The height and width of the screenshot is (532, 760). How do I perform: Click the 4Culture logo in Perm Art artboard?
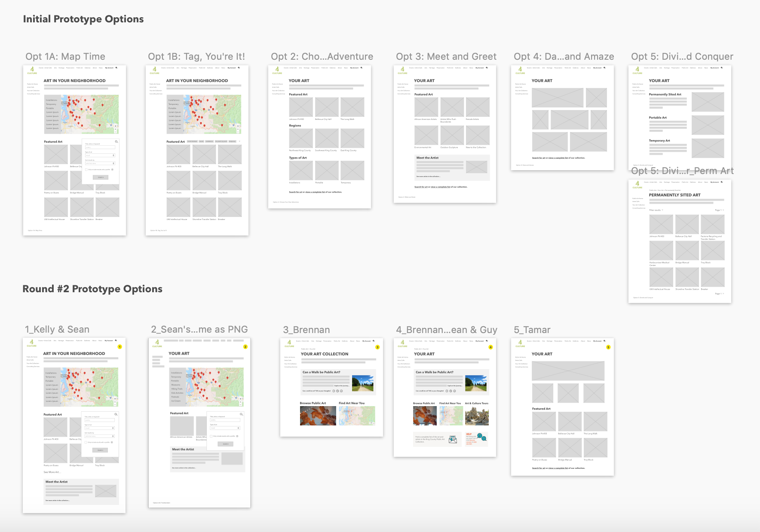[x=637, y=185]
